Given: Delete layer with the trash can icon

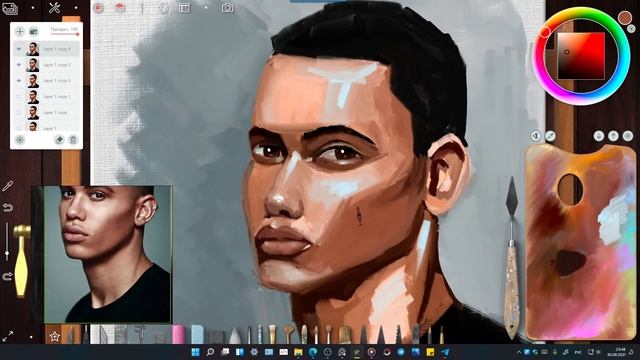Looking at the screenshot, I should (73, 140).
